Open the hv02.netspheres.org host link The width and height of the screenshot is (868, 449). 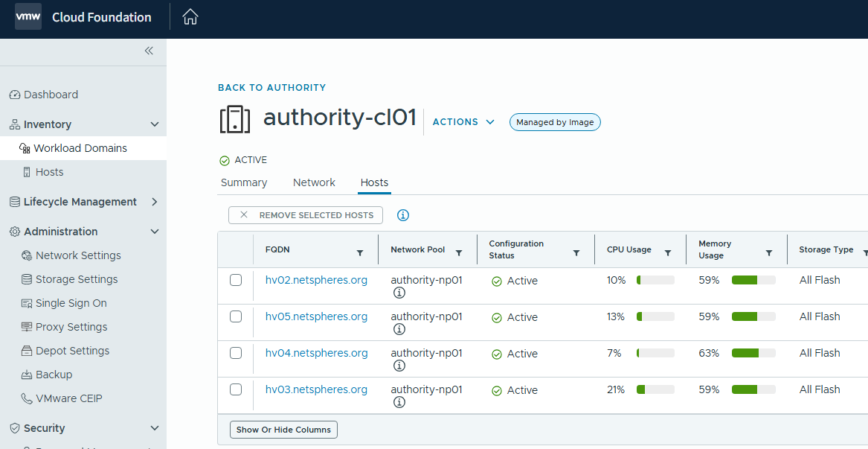click(x=316, y=280)
